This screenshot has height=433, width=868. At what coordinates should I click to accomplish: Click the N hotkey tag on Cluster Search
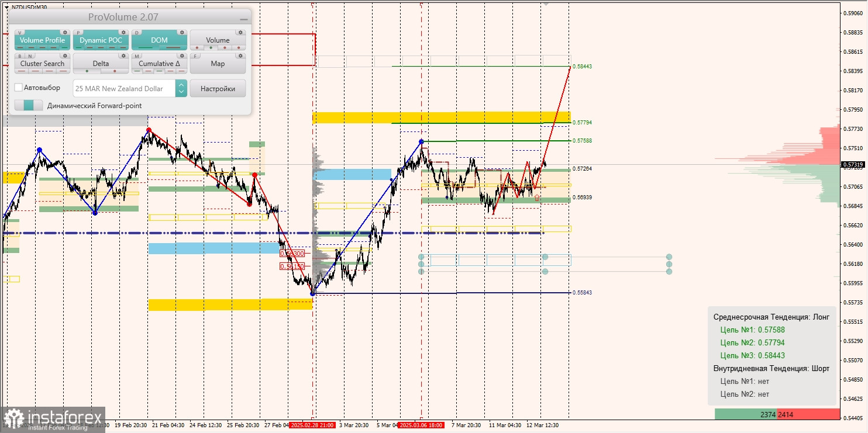(x=30, y=56)
